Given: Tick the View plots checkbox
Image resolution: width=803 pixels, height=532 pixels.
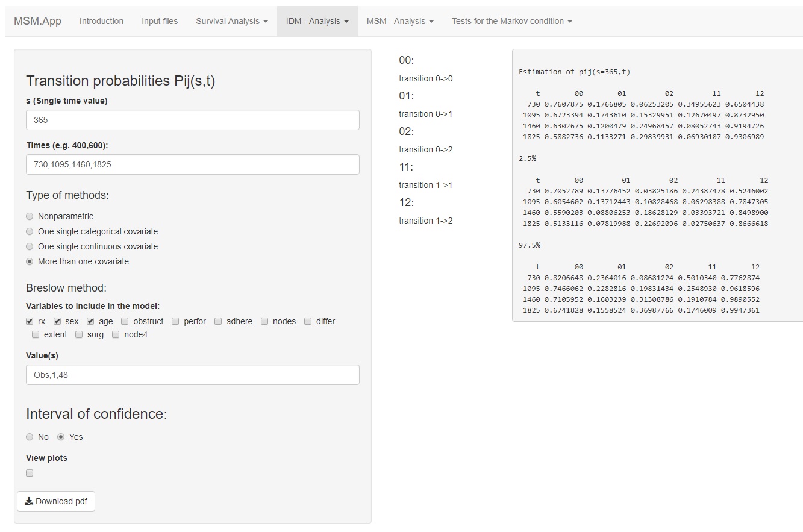Looking at the screenshot, I should (30, 473).
